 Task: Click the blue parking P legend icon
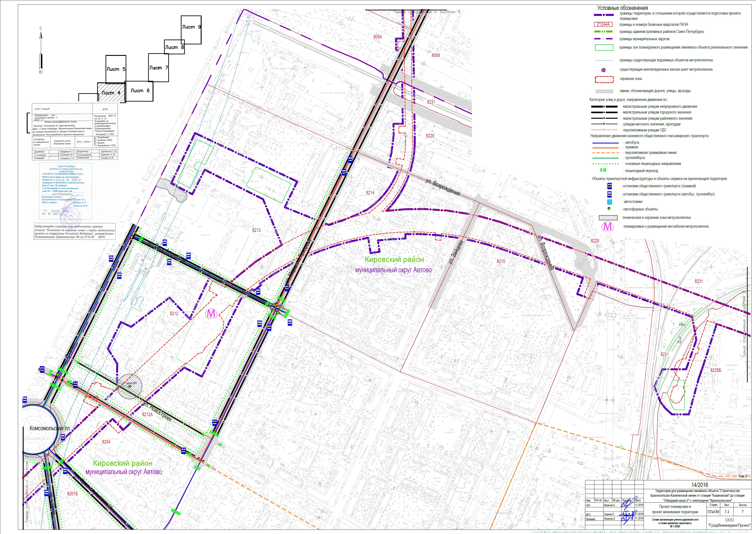609,202
